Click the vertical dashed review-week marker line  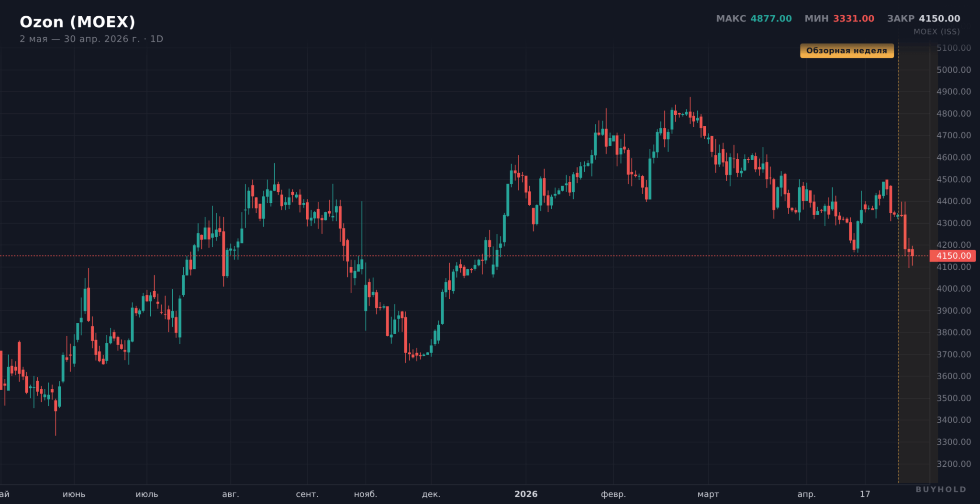click(x=898, y=263)
